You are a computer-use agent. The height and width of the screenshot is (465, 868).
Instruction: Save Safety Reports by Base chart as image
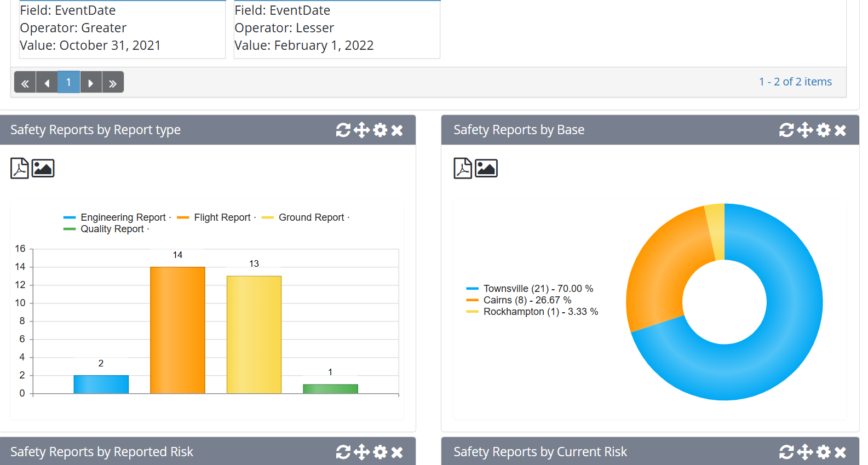[x=486, y=168]
